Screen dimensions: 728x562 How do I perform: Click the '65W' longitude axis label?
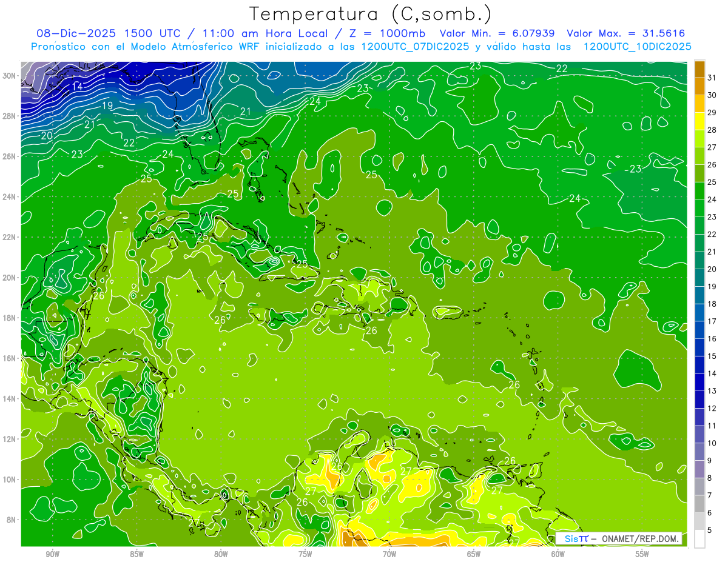(x=474, y=554)
